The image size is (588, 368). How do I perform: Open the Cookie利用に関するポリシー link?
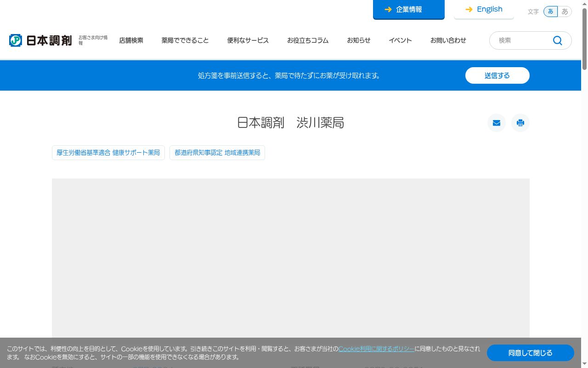coord(376,349)
